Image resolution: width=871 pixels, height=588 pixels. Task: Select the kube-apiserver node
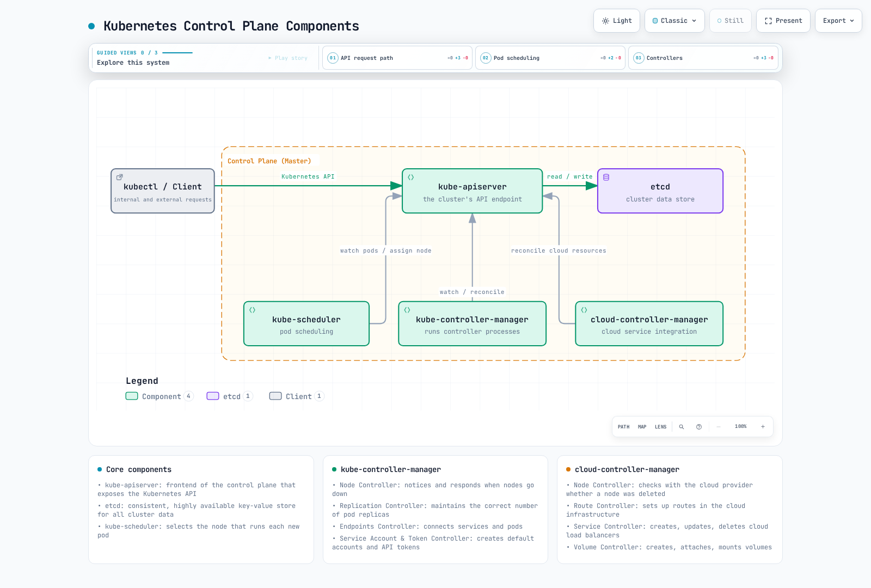coord(473,191)
